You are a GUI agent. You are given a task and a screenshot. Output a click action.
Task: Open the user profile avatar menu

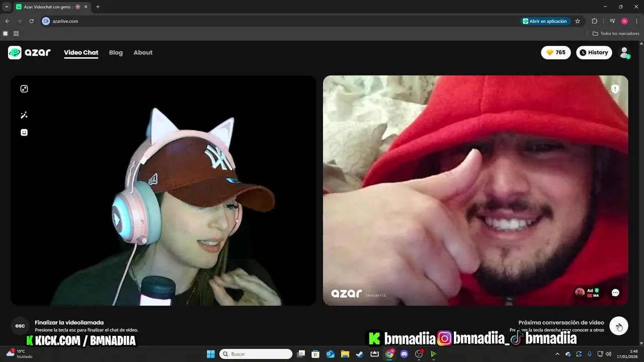pos(624,52)
